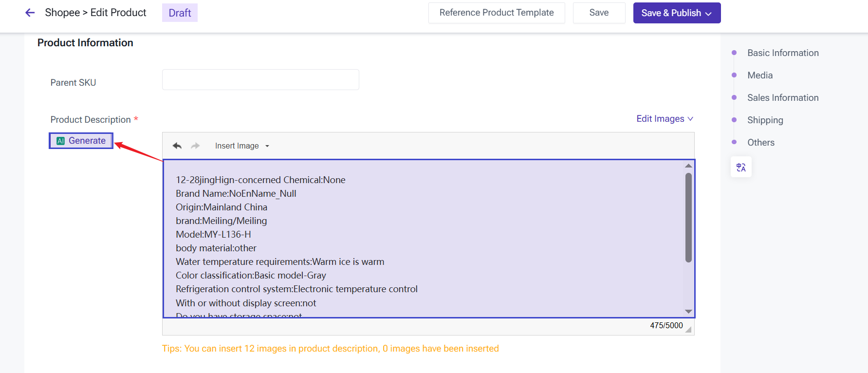Open the Insert Image dropdown
The height and width of the screenshot is (373, 868).
click(242, 146)
